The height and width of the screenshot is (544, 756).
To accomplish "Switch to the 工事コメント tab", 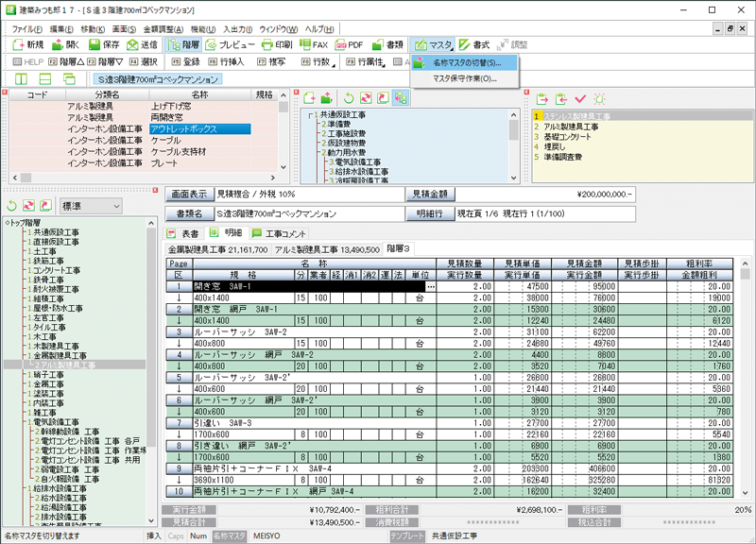I will (279, 233).
